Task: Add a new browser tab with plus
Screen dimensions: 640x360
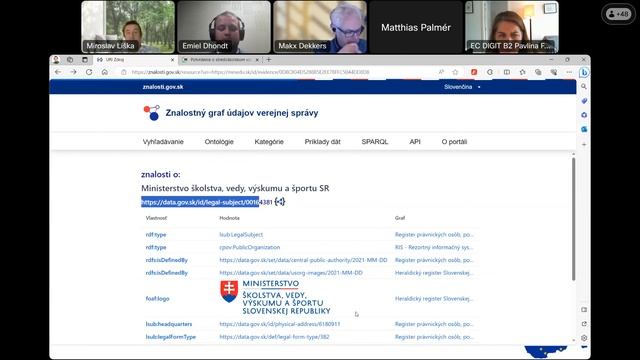Action: click(269, 60)
